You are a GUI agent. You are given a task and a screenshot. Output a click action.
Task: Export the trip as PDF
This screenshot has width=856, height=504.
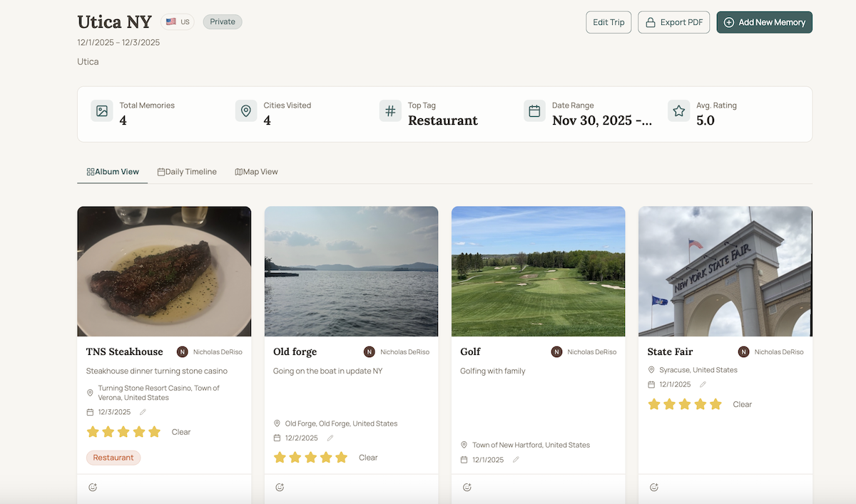pyautogui.click(x=673, y=22)
